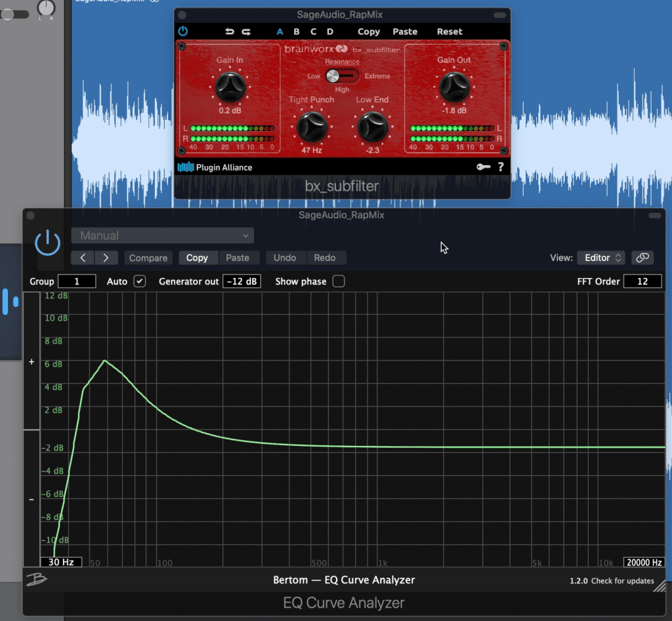
Task: Enable the Show phase checkbox
Action: click(x=339, y=281)
